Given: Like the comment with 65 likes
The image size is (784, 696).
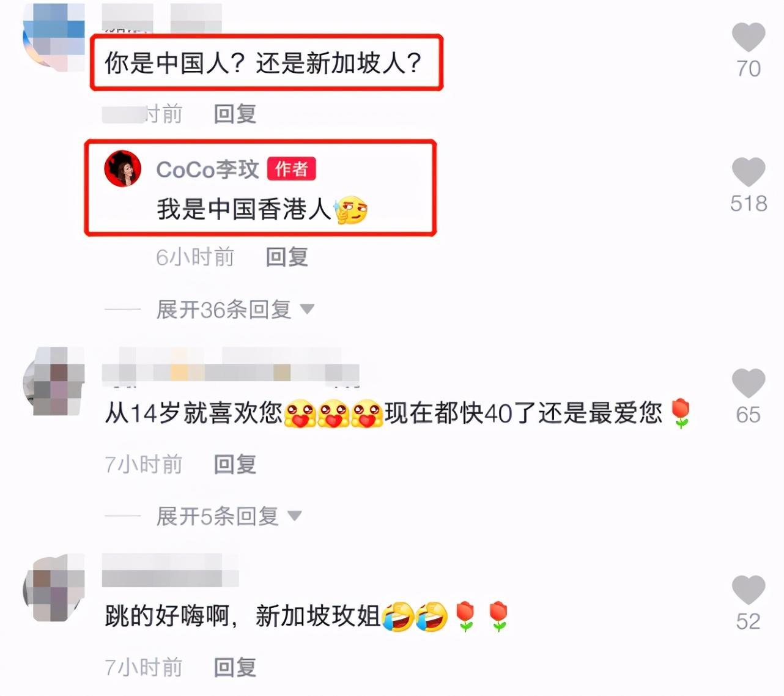Looking at the screenshot, I should coord(749,383).
